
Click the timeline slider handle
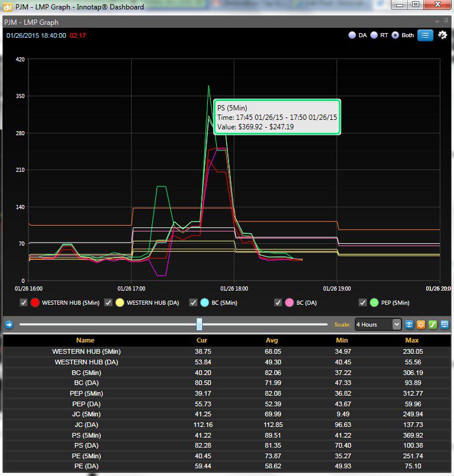pyautogui.click(x=199, y=324)
